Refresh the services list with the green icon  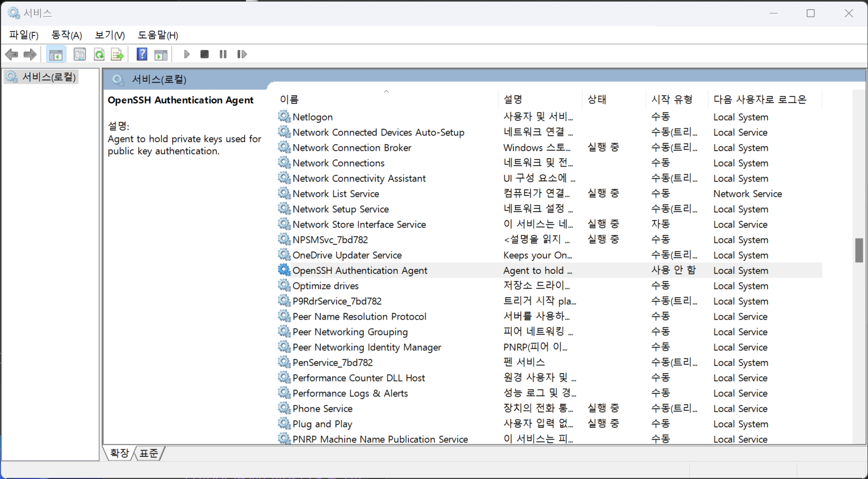coord(99,54)
